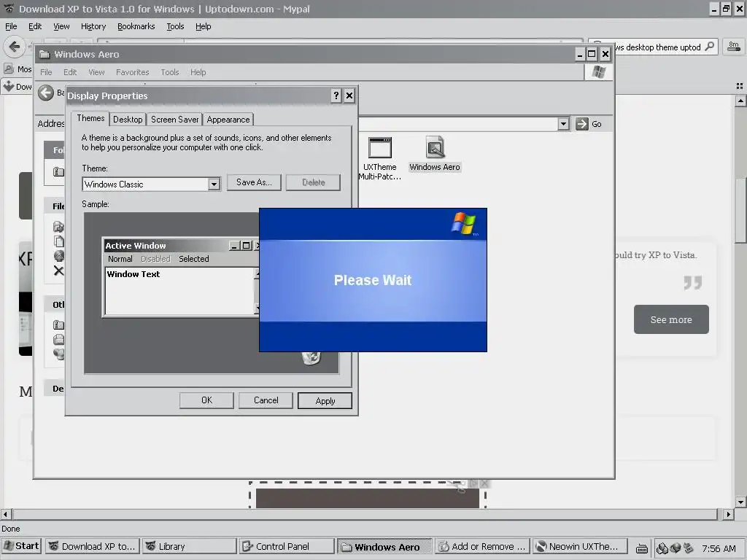Click the Windows Aero Back arrow icon
This screenshot has width=747, height=560.
(x=46, y=93)
